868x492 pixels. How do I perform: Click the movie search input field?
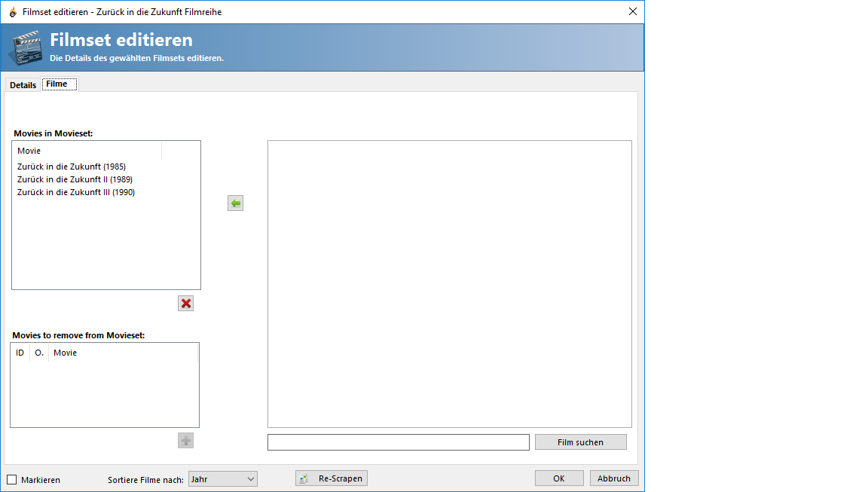coord(399,442)
